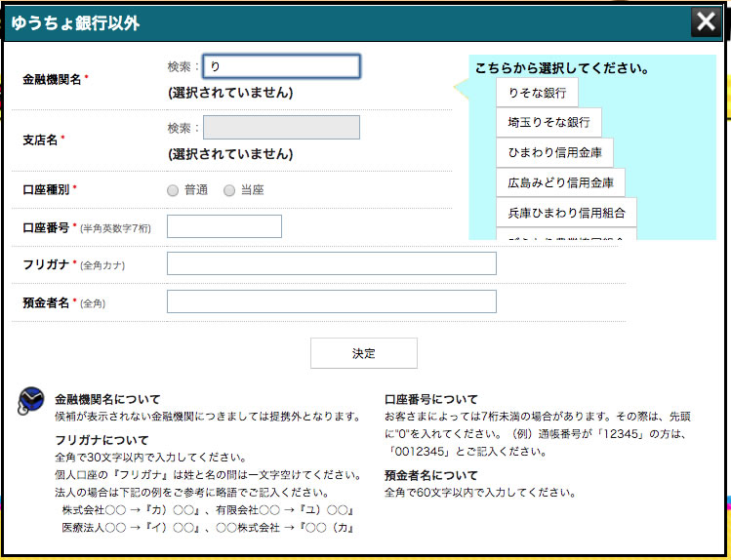Click the 口座種別 label
Viewport: 731px width, 560px height.
coord(46,189)
